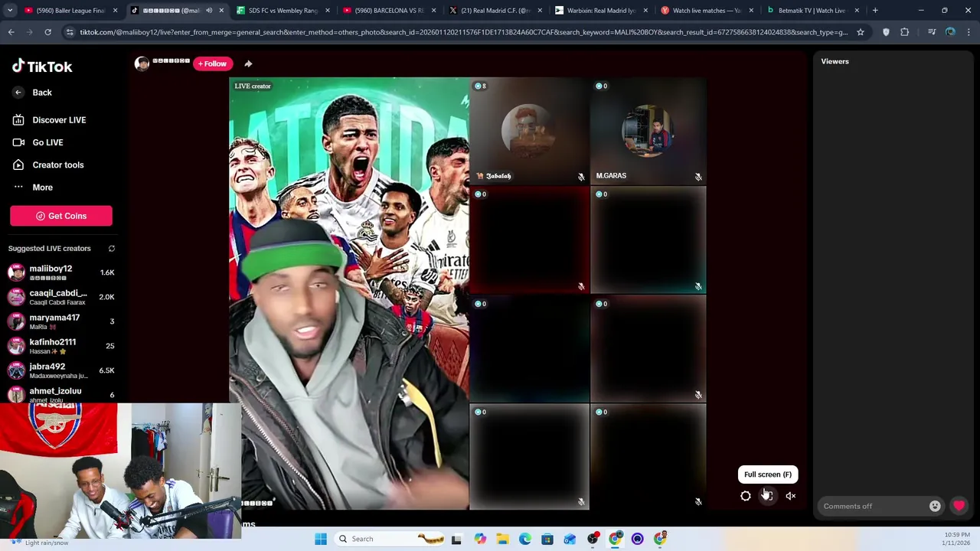980x551 pixels.
Task: Click the tiktok.com address bar
Action: pos(463,32)
